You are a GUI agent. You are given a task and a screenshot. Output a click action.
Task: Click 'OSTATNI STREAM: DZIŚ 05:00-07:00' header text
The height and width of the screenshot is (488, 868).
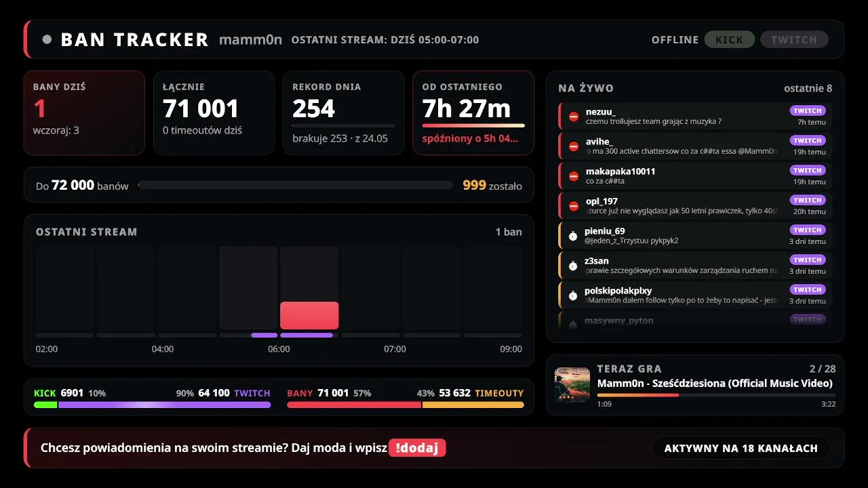[x=385, y=40]
